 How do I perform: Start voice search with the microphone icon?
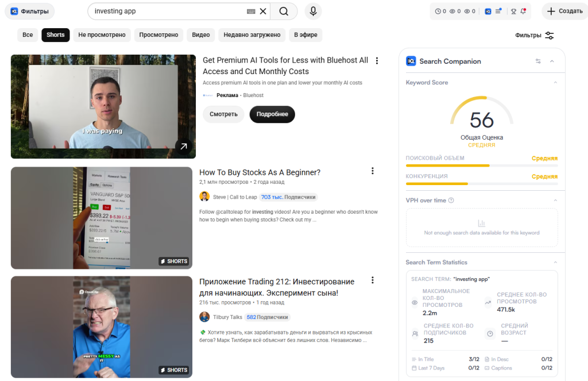tap(313, 11)
